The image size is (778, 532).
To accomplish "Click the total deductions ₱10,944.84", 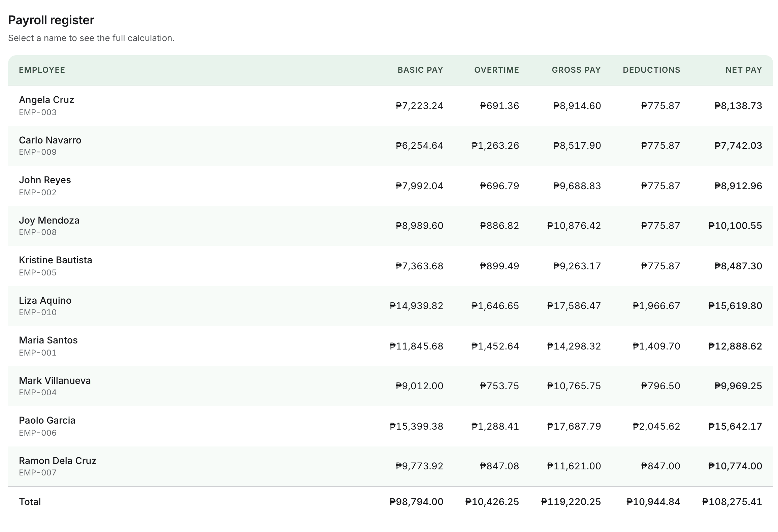I will pos(653,502).
